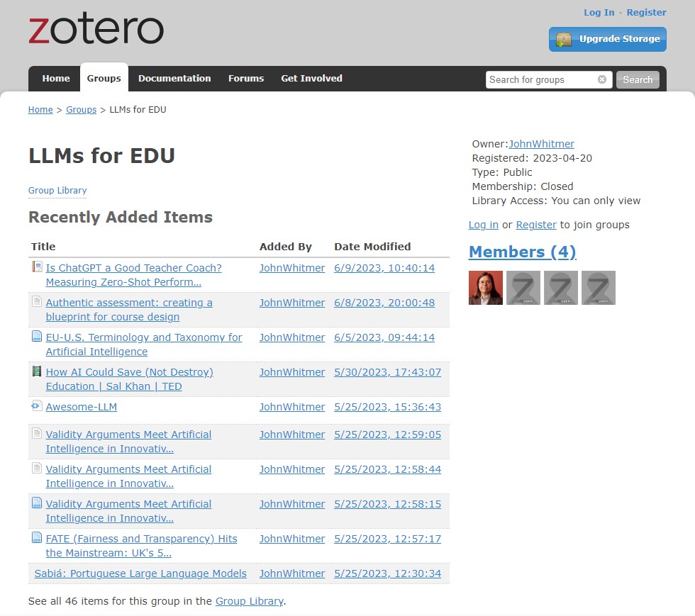Screen dimensions: 695x616
Task: Click the document icon beside FATE item
Action: pyautogui.click(x=37, y=538)
